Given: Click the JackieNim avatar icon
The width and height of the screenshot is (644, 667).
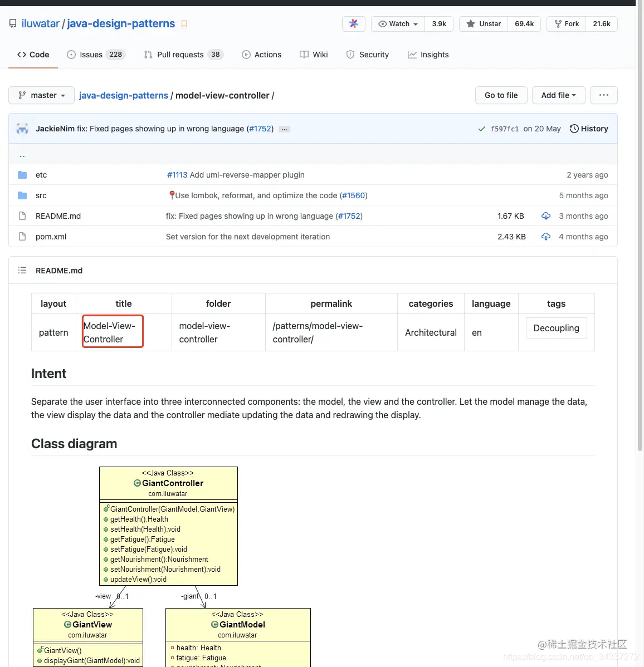Looking at the screenshot, I should click(x=22, y=129).
